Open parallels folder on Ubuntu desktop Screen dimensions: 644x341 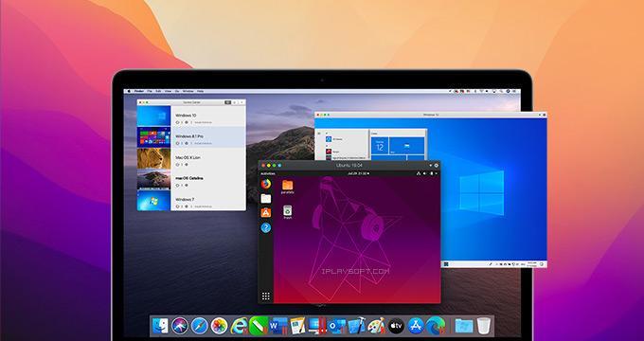(288, 187)
